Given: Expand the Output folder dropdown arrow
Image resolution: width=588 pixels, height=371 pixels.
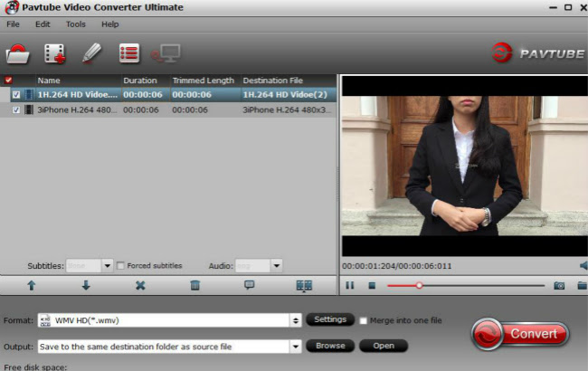Looking at the screenshot, I should point(296,347).
